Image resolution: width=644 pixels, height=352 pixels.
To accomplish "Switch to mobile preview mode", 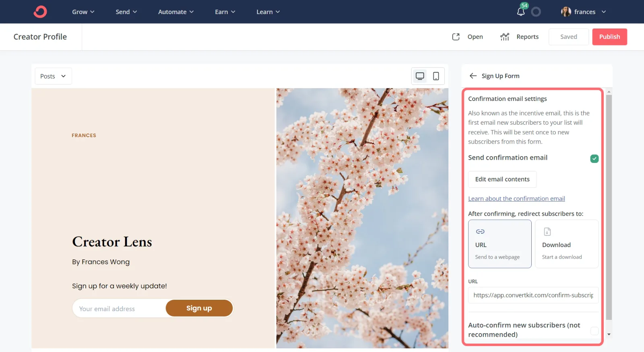I will coord(436,76).
